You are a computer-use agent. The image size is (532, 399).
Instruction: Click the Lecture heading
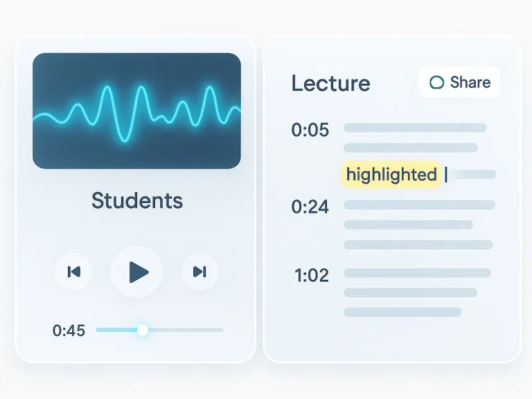330,84
